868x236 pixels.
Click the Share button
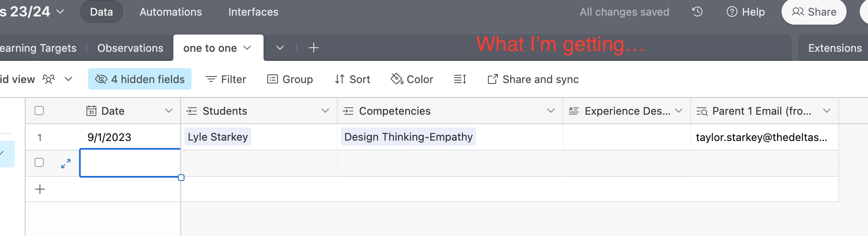814,12
